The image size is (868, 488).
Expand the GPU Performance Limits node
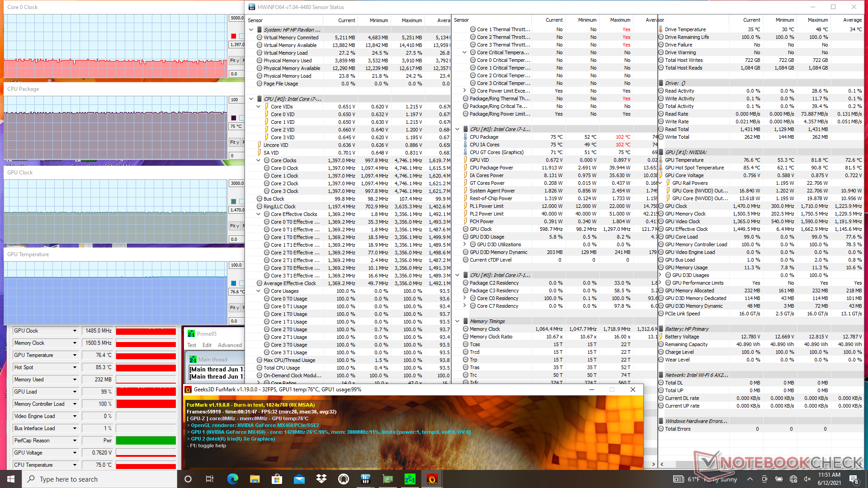point(660,283)
